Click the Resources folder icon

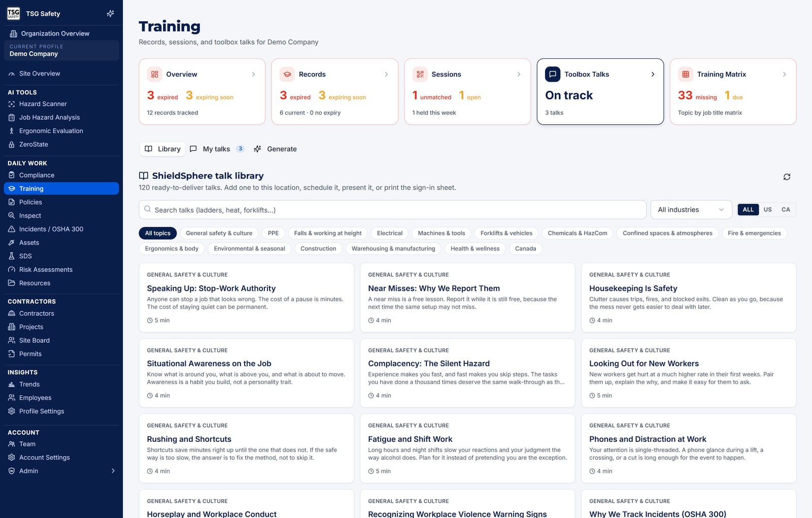click(x=12, y=283)
